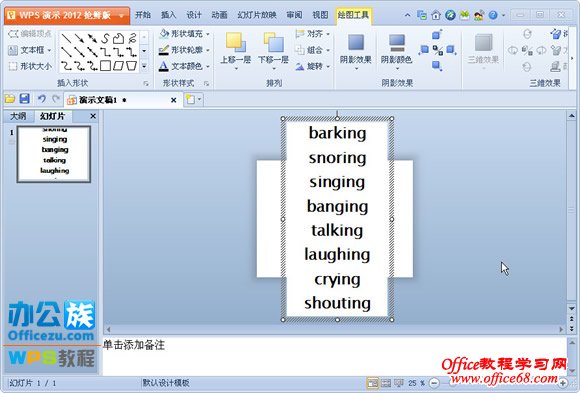
Task: Switch to normal view in status bar
Action: coord(373,383)
